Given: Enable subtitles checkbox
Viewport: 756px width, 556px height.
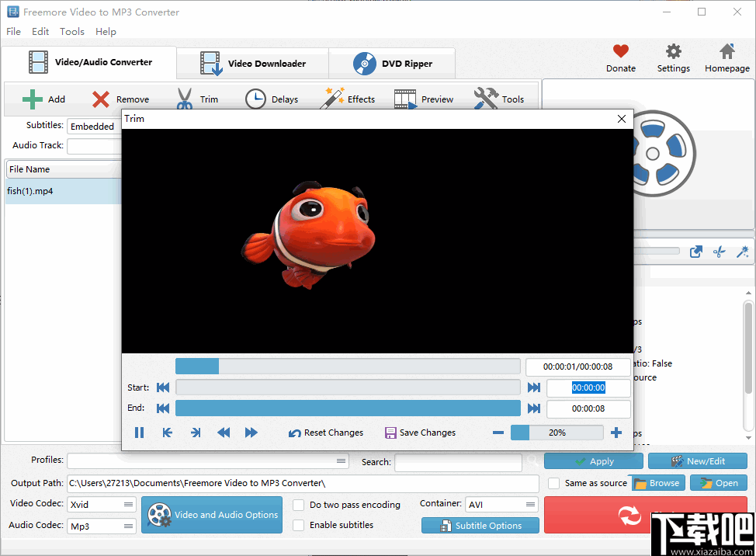Looking at the screenshot, I should (x=299, y=525).
